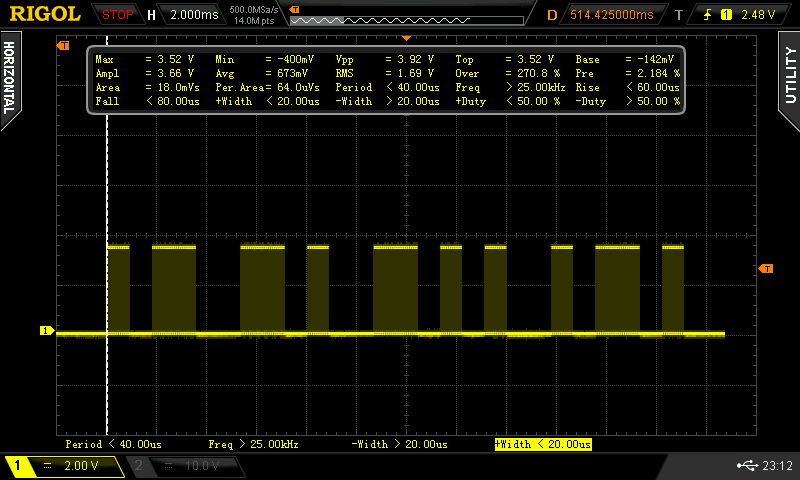Click the Avg = 673mV measurement
Viewport: 800px width, 480px height.
tap(261, 73)
